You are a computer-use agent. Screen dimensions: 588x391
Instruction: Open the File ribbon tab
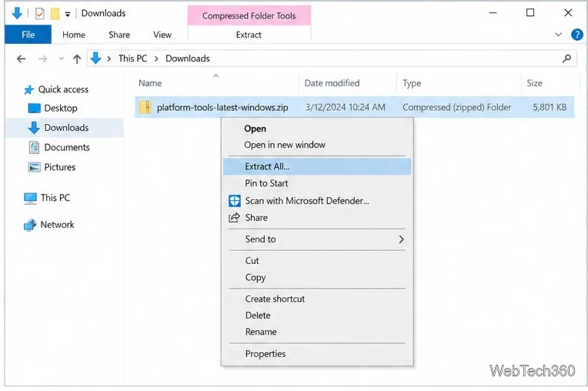(x=28, y=35)
